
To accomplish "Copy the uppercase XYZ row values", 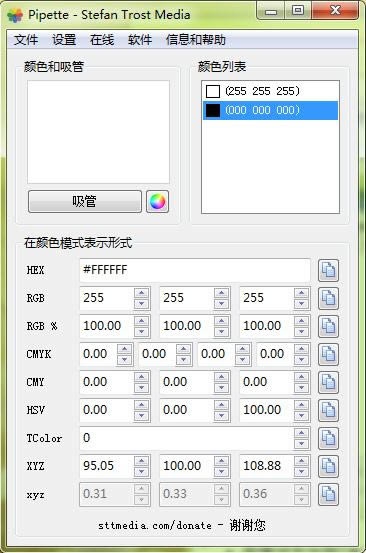I will click(x=328, y=466).
